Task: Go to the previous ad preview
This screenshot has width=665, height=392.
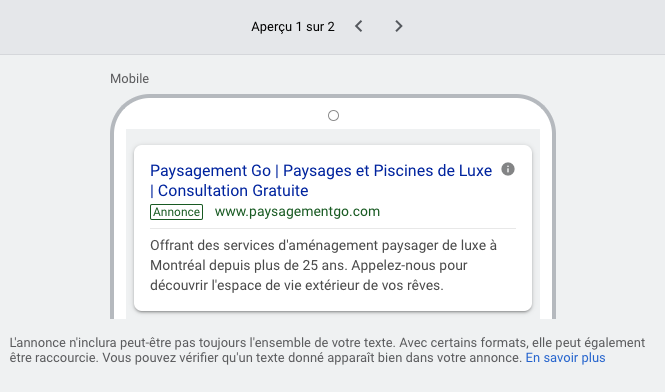Action: [x=359, y=26]
